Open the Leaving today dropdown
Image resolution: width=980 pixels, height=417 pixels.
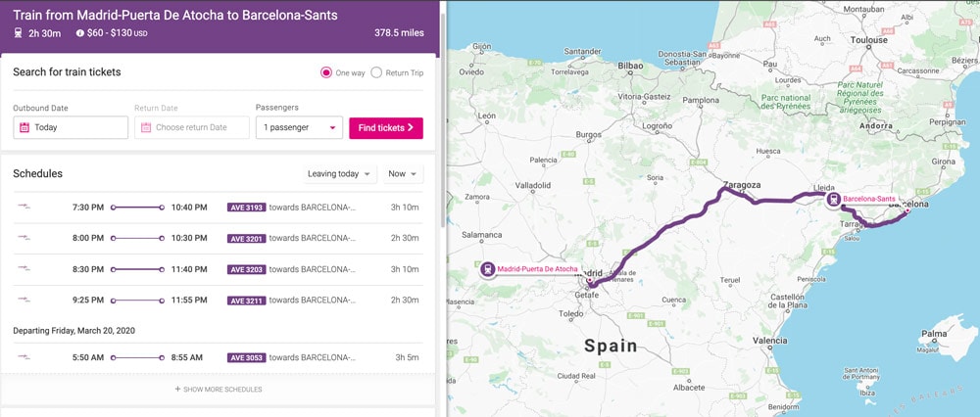(341, 174)
